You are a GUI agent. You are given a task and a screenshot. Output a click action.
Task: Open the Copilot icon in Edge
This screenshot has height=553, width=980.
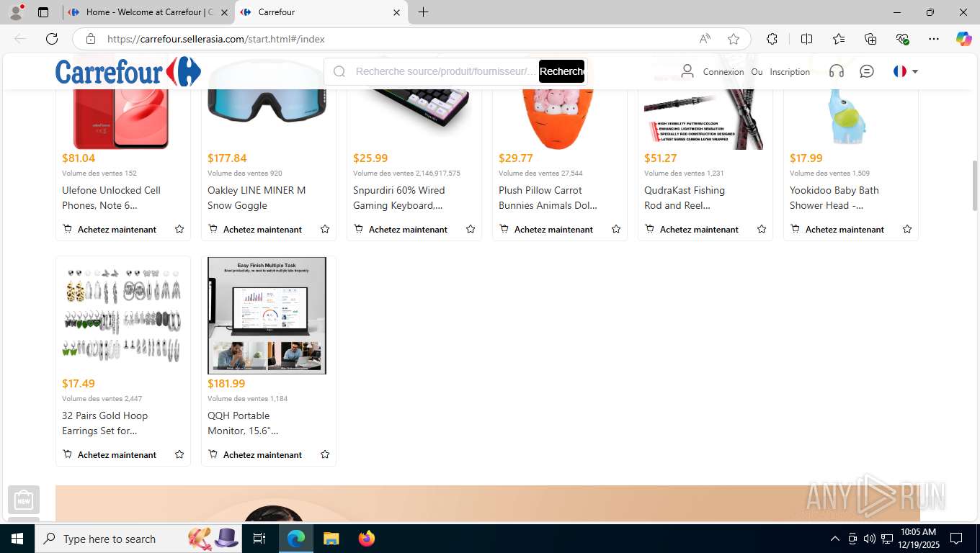964,39
